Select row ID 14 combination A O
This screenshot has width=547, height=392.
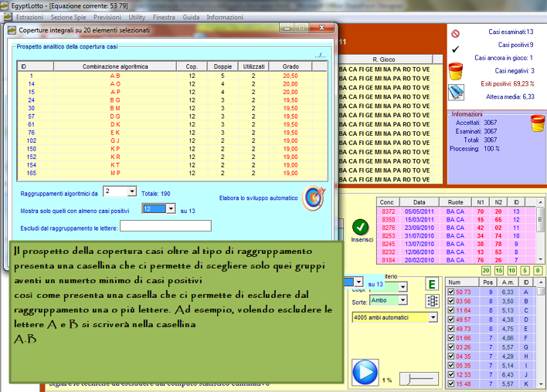[172, 84]
